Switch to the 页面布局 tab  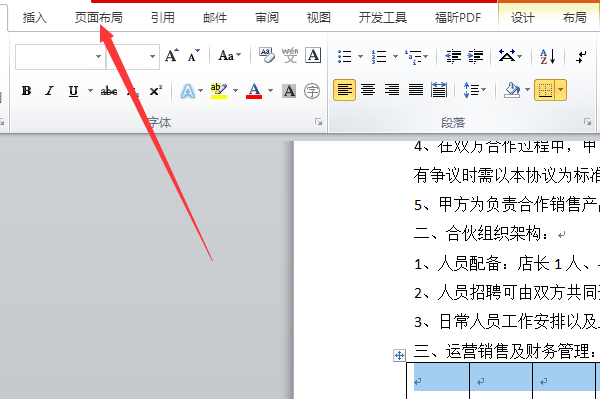(98, 18)
